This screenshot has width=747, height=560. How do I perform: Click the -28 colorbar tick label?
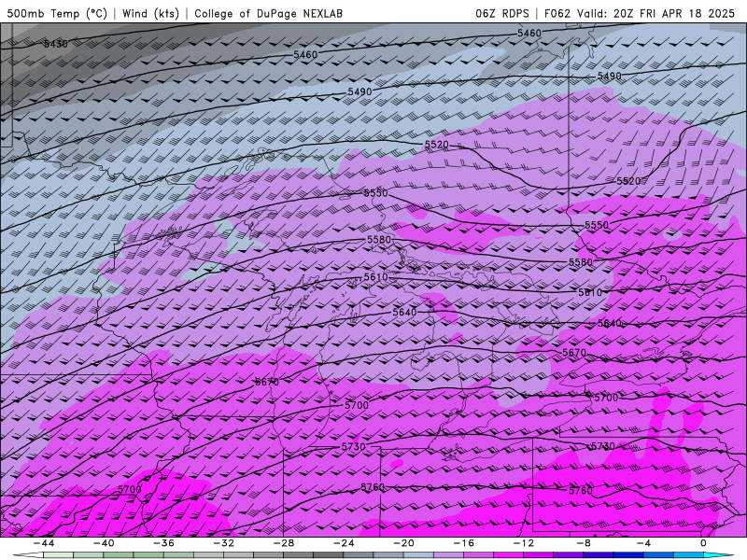tap(284, 543)
